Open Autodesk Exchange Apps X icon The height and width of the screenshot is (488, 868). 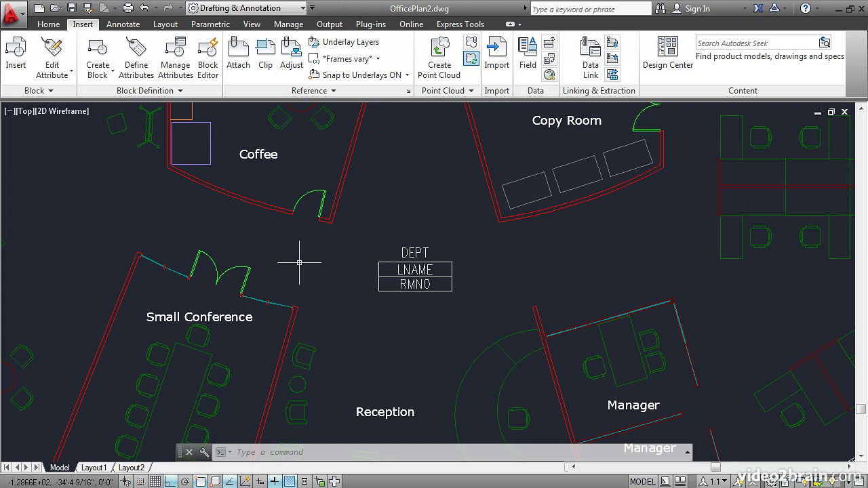pos(757,8)
